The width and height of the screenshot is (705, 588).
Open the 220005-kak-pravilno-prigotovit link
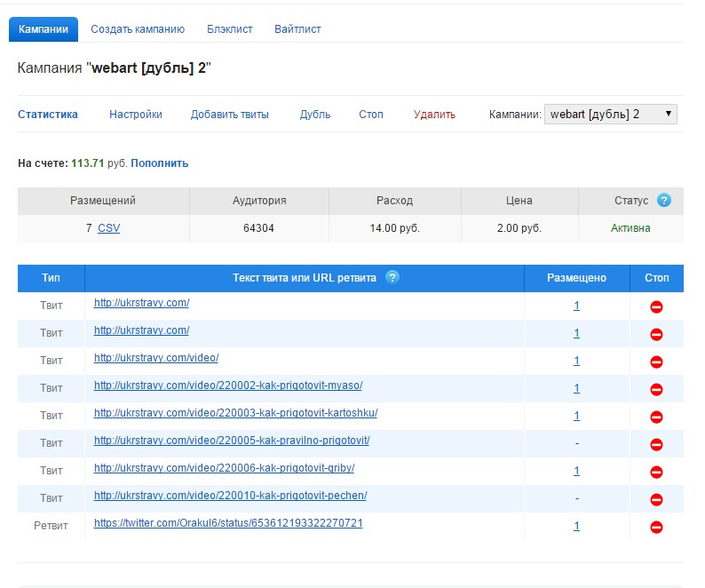pos(232,440)
